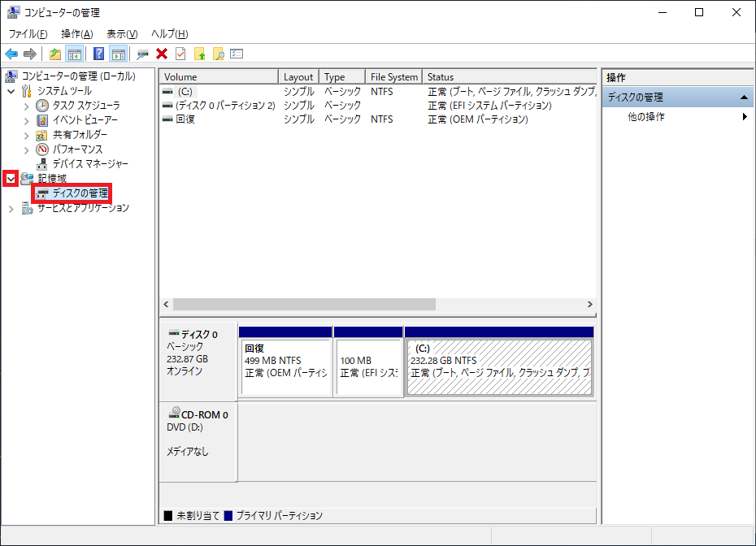Viewport: 756px width, 546px height.
Task: Click the red X delete toolbar icon
Action: pos(162,54)
